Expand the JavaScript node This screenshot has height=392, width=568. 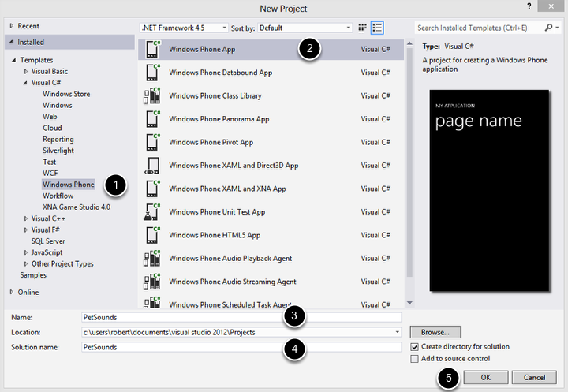coord(25,252)
